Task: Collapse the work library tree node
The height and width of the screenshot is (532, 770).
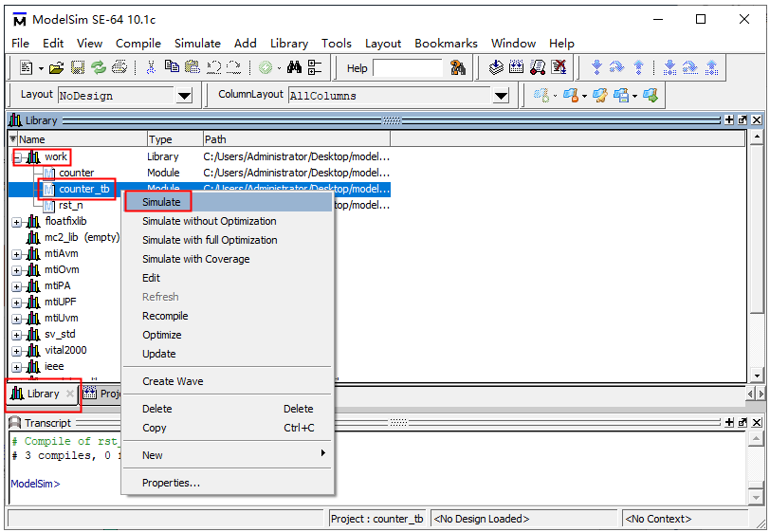Action: [17, 157]
